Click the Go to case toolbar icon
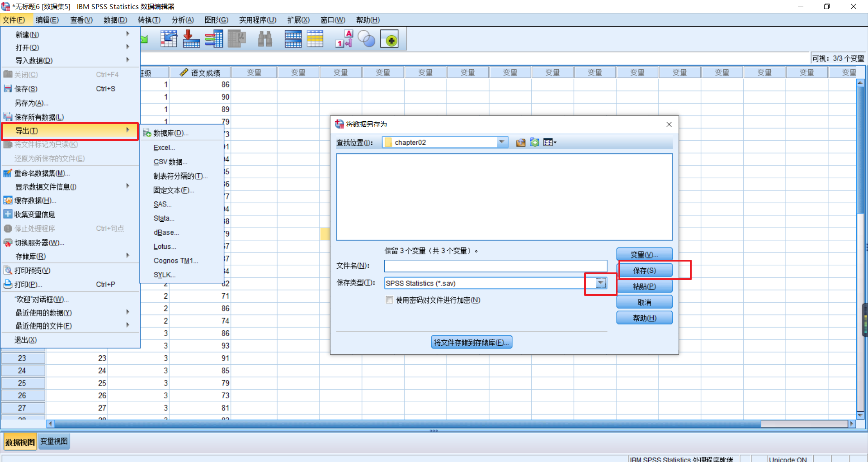Image resolution: width=868 pixels, height=462 pixels. [169, 39]
